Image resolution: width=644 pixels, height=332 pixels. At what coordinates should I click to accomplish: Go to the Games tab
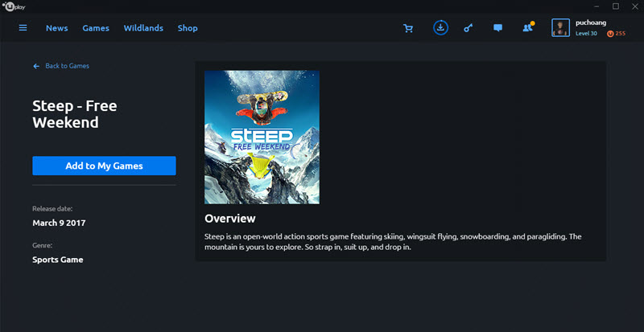click(96, 28)
